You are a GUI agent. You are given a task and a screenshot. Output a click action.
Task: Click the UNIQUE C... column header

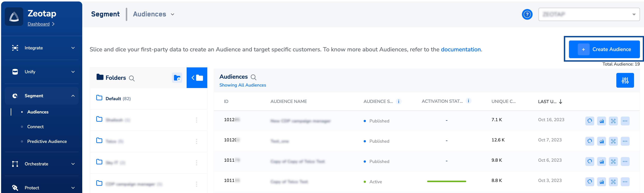point(503,102)
